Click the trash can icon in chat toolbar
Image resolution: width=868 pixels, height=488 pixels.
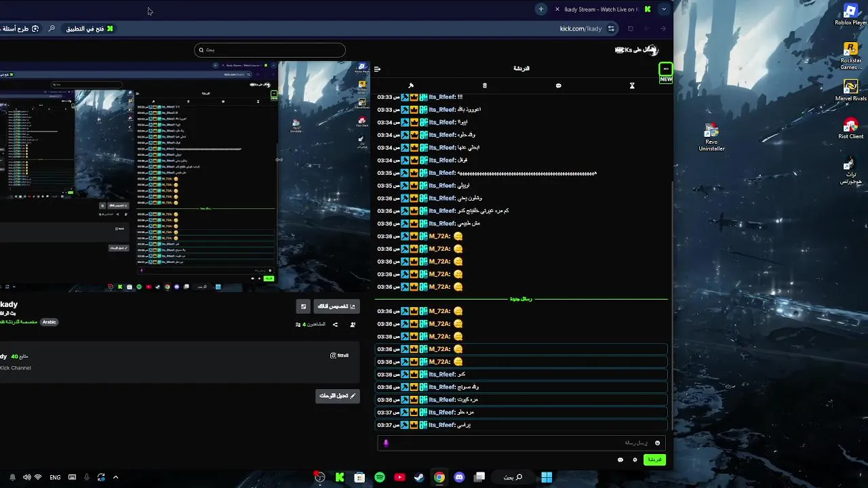484,85
